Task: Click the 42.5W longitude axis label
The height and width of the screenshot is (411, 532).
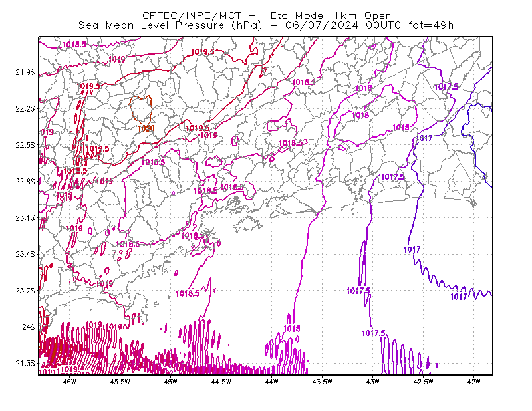Action: click(x=424, y=382)
